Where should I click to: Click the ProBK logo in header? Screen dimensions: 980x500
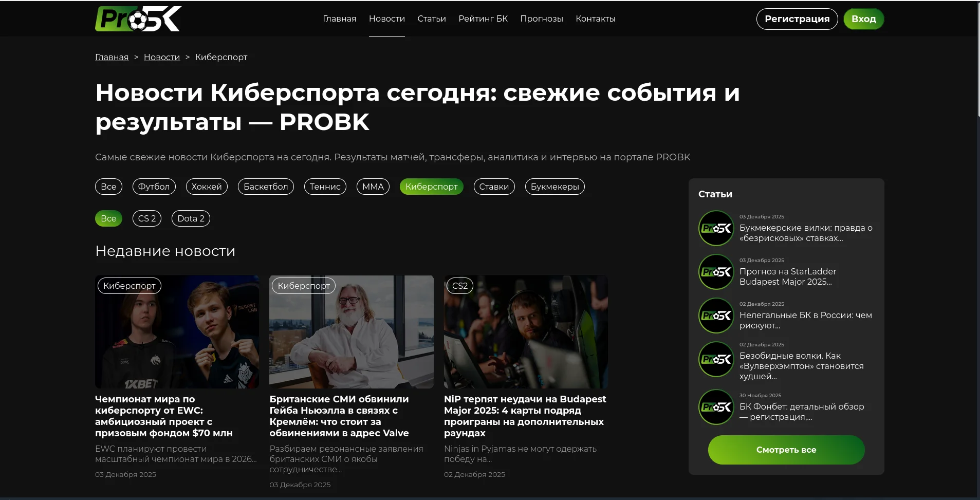click(x=138, y=19)
